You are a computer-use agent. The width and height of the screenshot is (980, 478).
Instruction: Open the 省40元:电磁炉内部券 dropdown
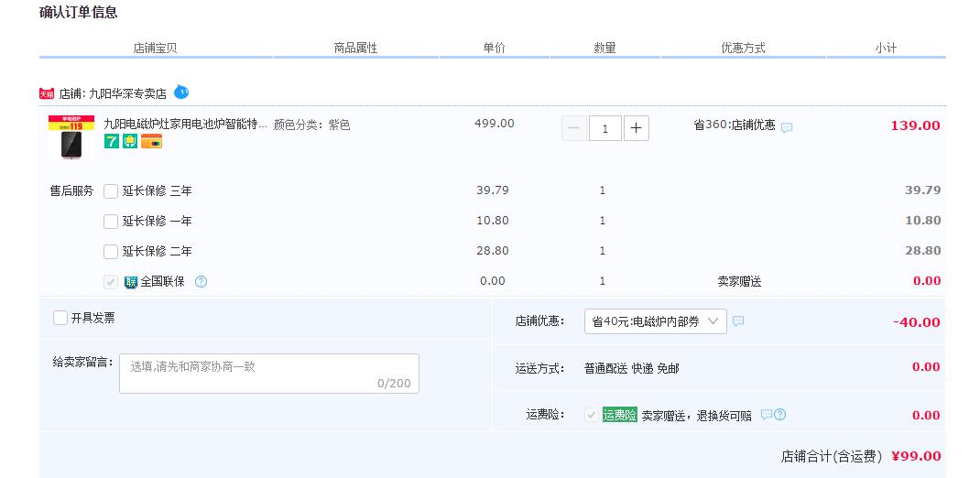coord(656,321)
